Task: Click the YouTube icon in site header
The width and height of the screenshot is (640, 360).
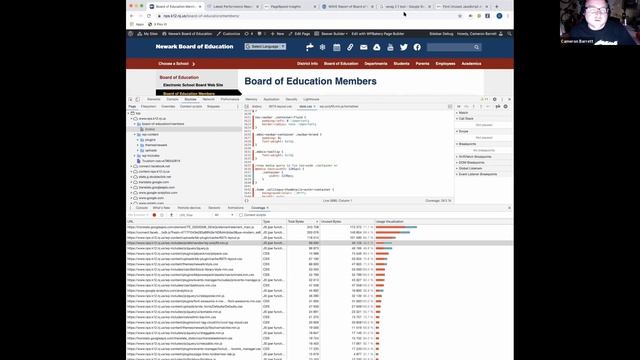Action: pos(390,47)
